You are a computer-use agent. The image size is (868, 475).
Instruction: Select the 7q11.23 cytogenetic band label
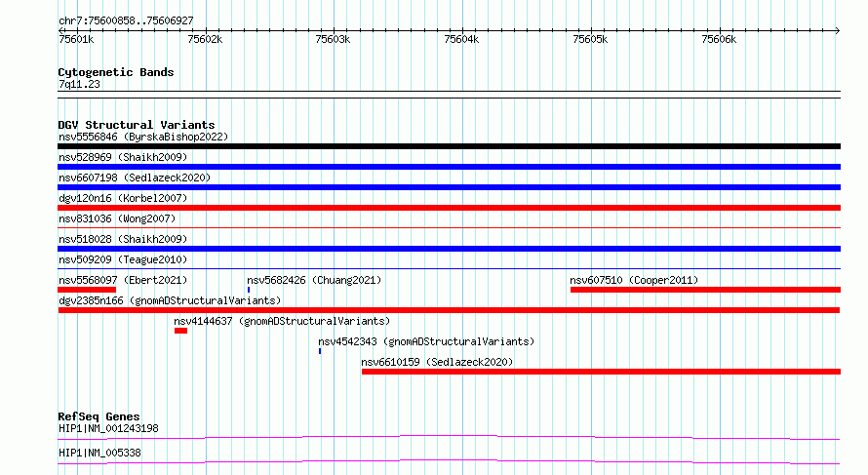click(x=79, y=84)
